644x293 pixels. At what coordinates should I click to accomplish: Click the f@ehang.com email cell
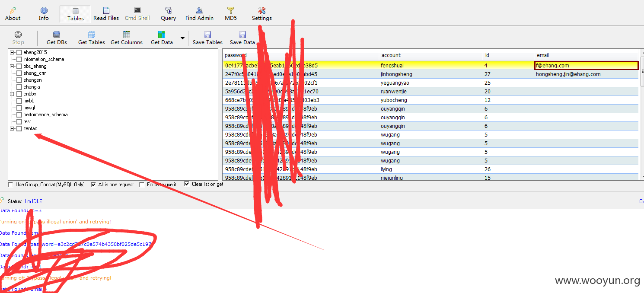click(587, 66)
